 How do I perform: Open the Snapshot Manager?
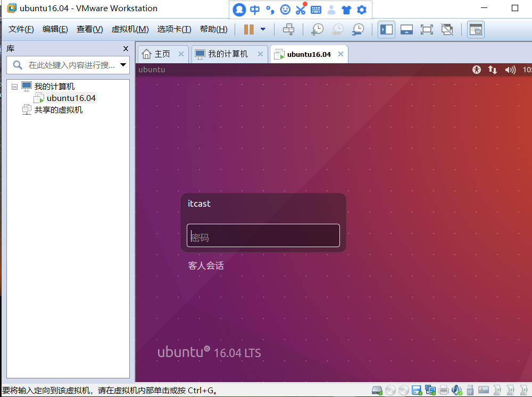[357, 30]
